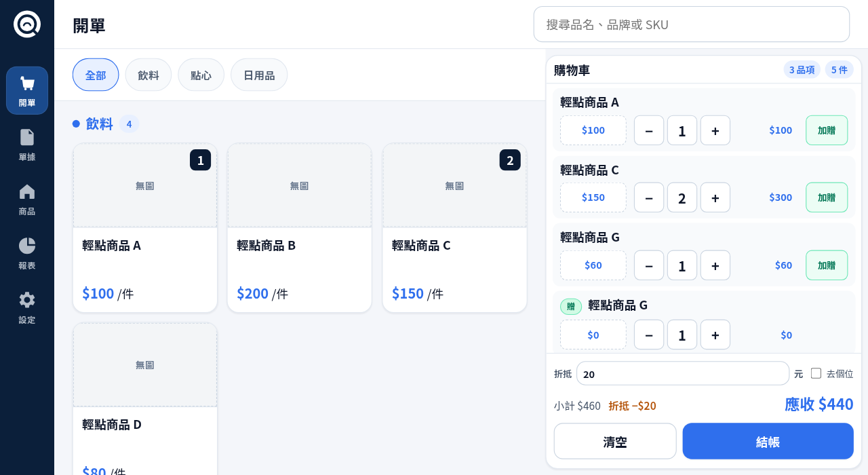Select the 全部 category tab
The height and width of the screenshot is (475, 868).
tap(96, 75)
